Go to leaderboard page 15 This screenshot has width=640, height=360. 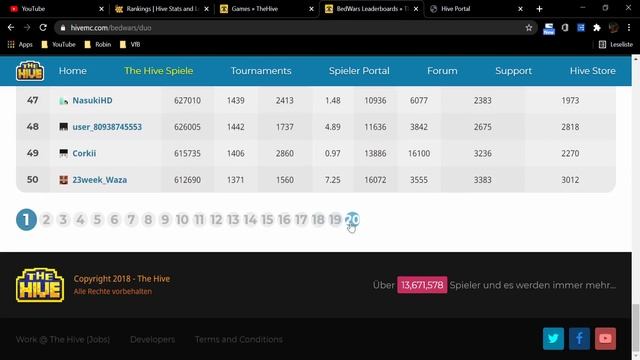click(267, 220)
